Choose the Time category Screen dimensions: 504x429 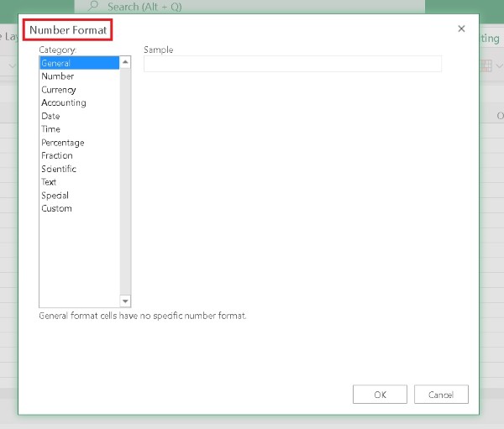pos(51,129)
